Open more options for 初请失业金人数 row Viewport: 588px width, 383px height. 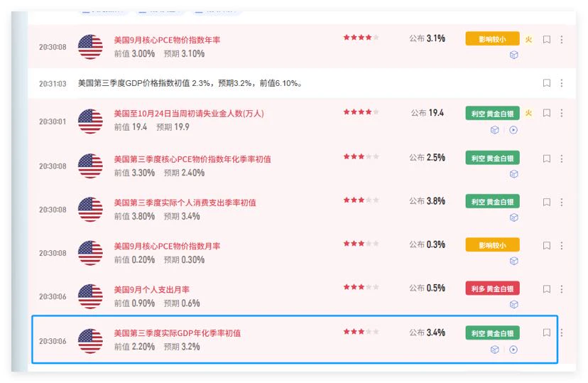(x=562, y=113)
